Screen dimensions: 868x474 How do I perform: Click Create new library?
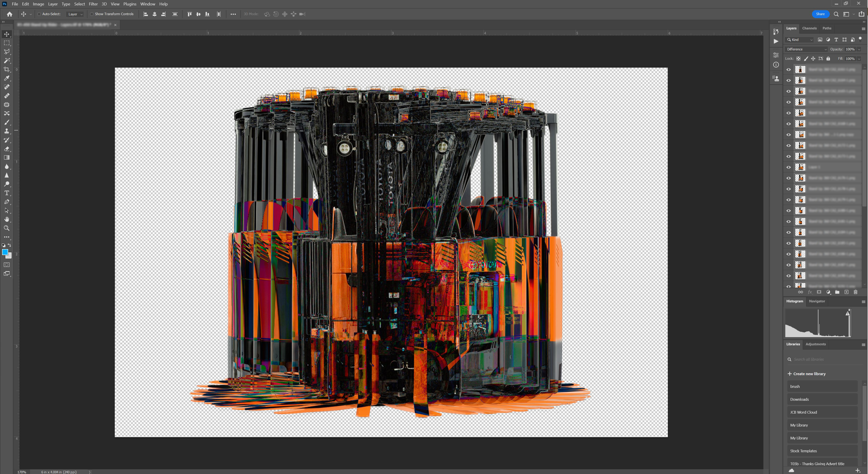[x=806, y=374]
